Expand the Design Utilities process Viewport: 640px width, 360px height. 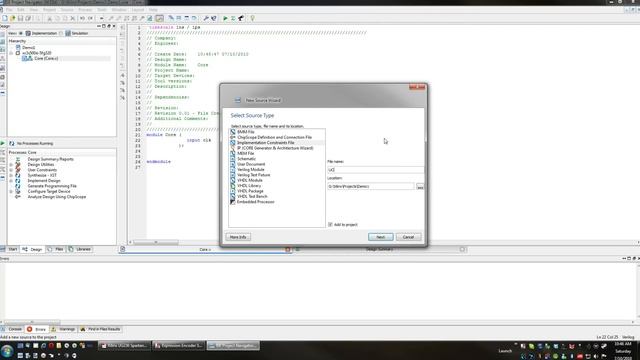tap(11, 164)
